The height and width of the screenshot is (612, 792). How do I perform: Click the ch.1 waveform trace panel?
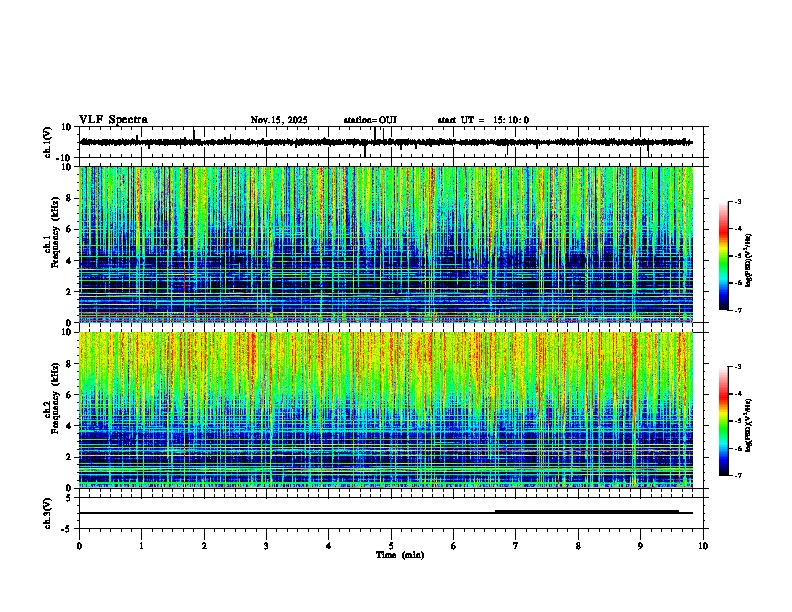click(393, 142)
